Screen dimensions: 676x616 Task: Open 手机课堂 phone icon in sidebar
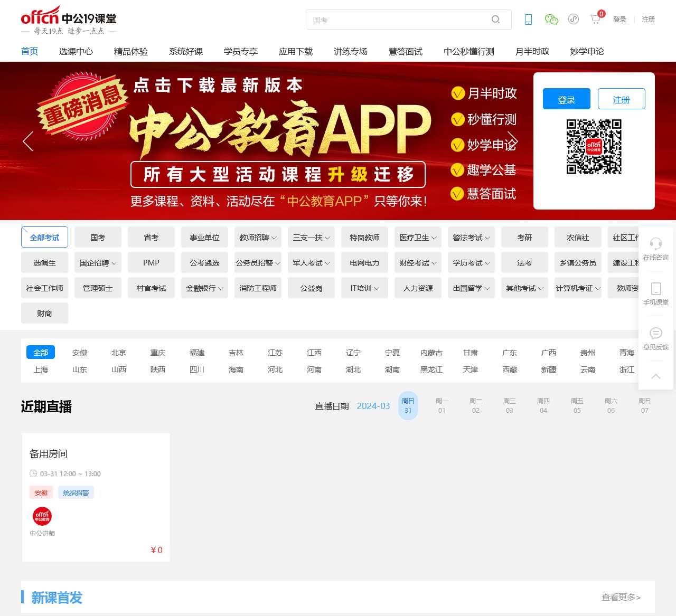(656, 289)
